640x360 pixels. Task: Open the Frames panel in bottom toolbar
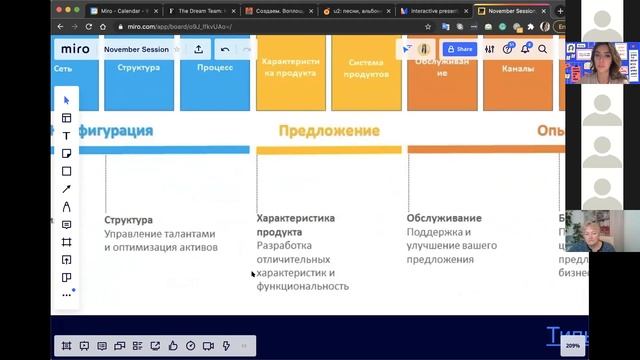click(x=67, y=346)
